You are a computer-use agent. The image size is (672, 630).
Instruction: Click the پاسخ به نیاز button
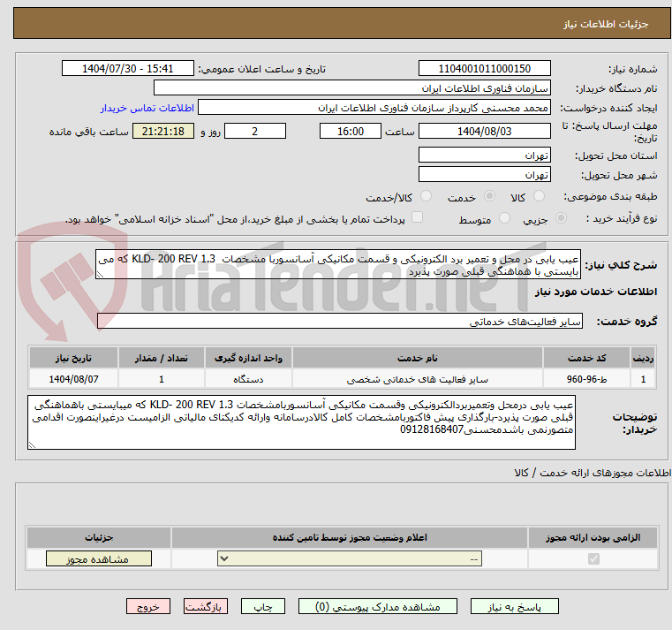point(514,606)
